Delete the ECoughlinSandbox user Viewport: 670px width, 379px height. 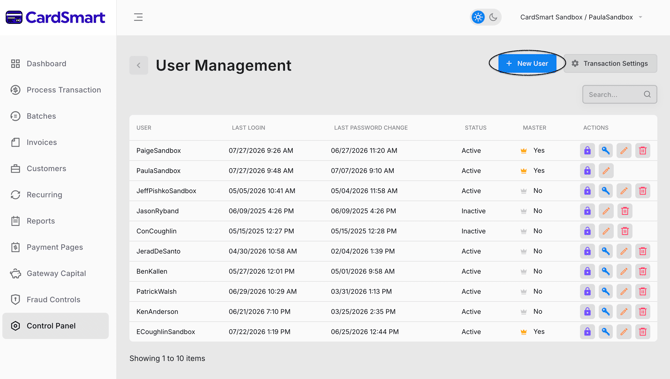(x=643, y=331)
